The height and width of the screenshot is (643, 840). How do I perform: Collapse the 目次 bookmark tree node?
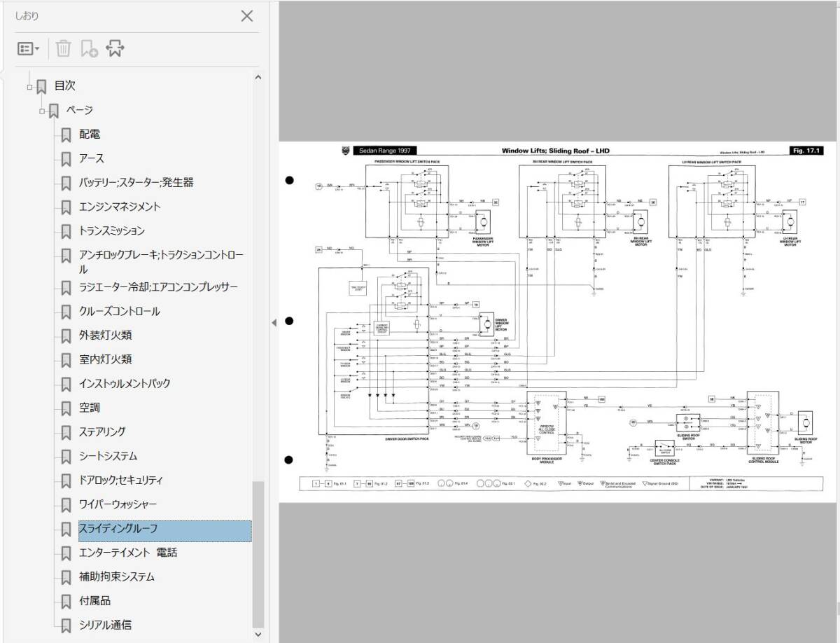click(x=29, y=88)
